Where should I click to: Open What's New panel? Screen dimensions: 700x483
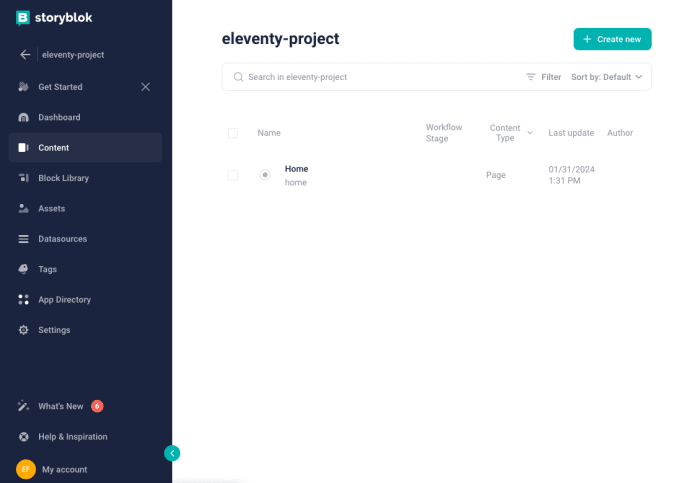point(85,406)
